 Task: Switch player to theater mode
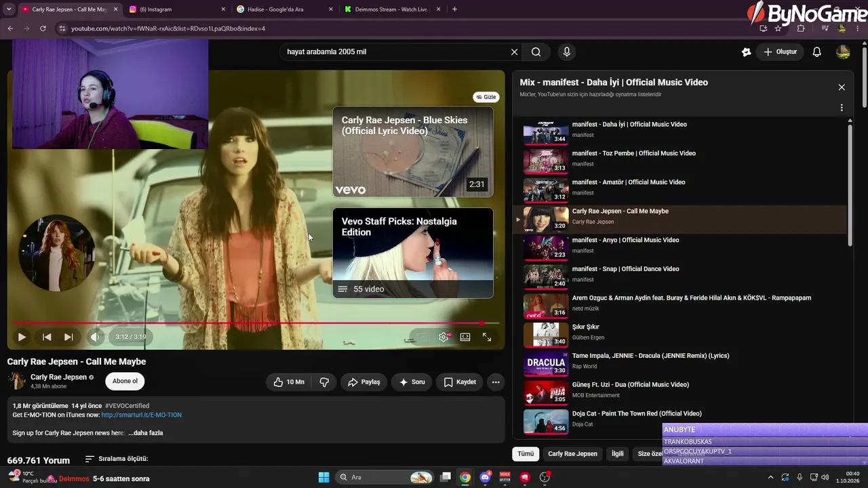tap(465, 337)
